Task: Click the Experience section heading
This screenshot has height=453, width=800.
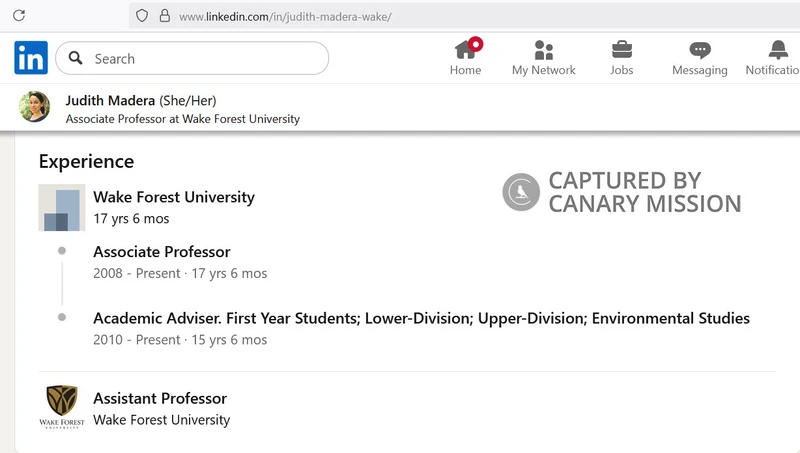Action: click(86, 161)
